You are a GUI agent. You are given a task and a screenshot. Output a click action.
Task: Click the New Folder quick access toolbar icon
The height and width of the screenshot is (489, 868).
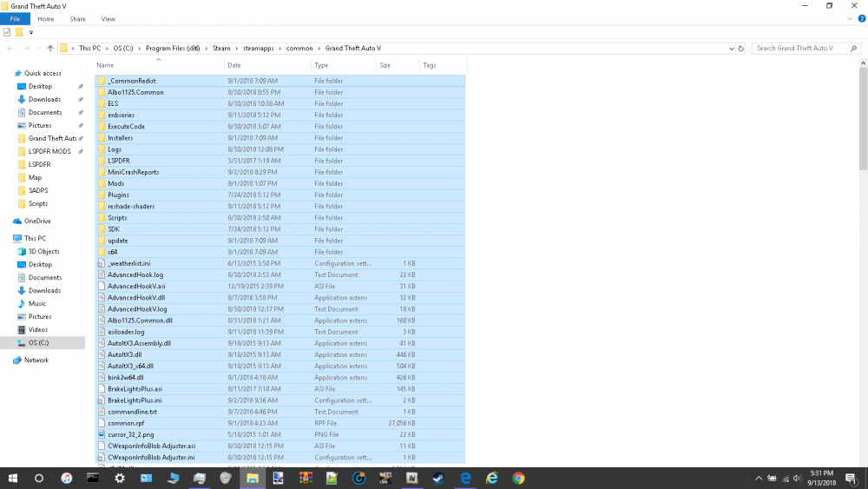pos(19,32)
